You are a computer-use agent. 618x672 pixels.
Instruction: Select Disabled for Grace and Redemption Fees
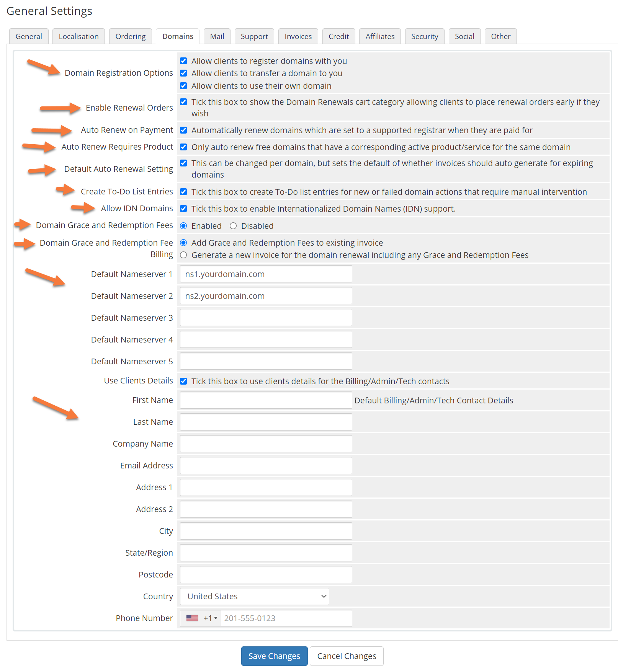click(x=233, y=226)
